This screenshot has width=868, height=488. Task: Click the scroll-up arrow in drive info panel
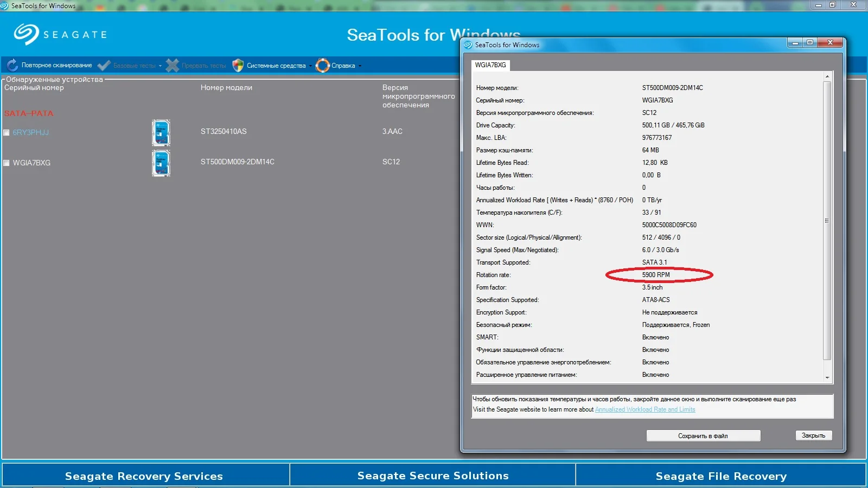(x=827, y=76)
